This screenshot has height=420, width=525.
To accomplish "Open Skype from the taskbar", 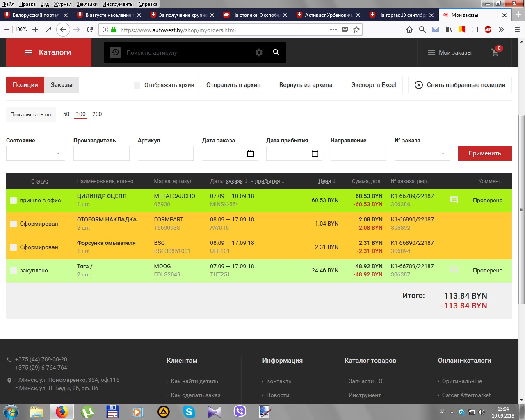I will [x=189, y=411].
